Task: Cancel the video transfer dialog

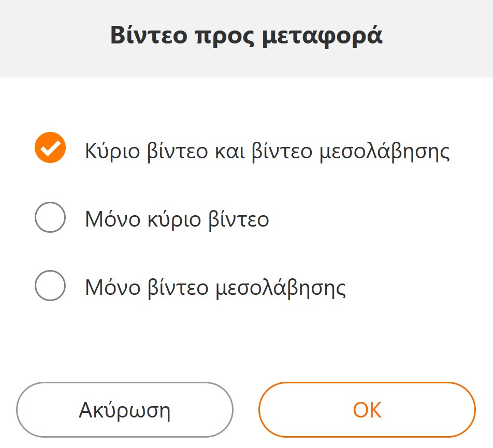Action: coord(125,410)
